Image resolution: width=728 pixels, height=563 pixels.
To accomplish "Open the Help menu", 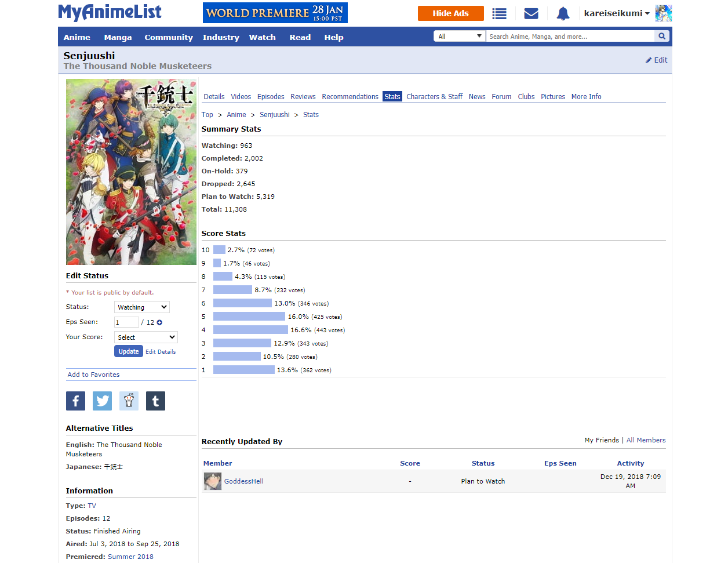I will (x=334, y=37).
